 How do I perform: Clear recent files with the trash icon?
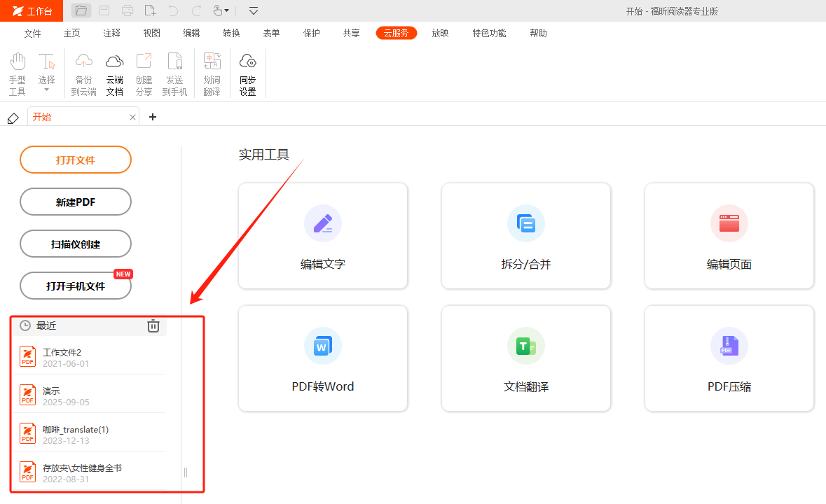153,325
